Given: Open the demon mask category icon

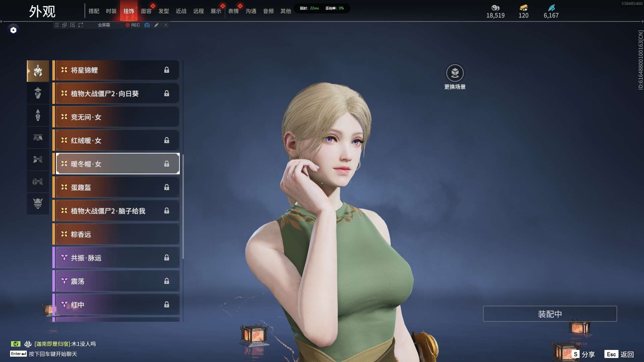Looking at the screenshot, I should point(38,203).
